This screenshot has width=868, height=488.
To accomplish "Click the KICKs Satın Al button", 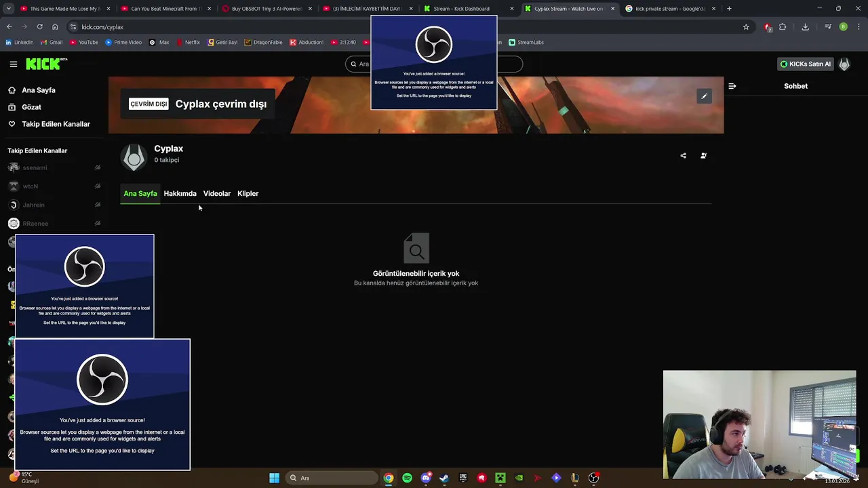I will pyautogui.click(x=805, y=64).
